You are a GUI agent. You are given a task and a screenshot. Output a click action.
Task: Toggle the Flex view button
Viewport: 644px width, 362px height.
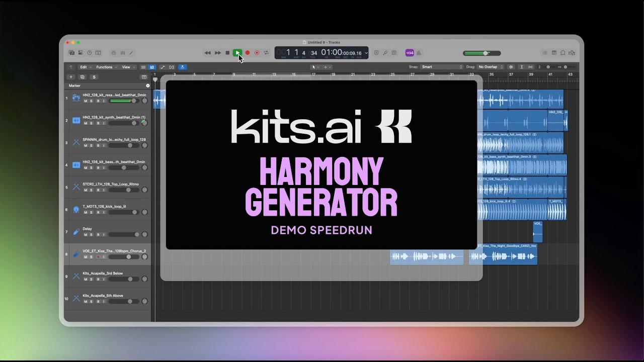[x=172, y=67]
